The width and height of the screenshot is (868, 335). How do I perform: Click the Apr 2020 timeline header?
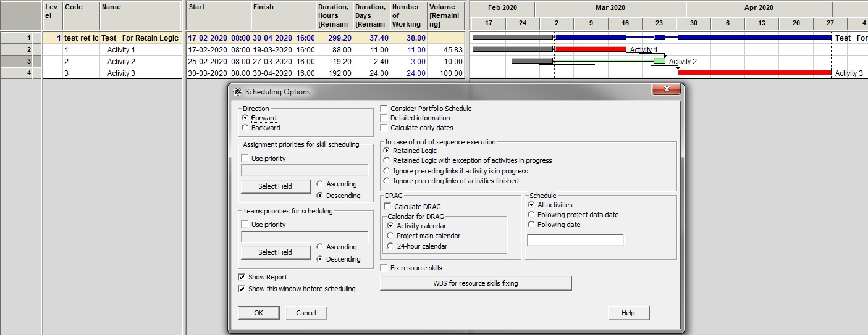tap(759, 8)
